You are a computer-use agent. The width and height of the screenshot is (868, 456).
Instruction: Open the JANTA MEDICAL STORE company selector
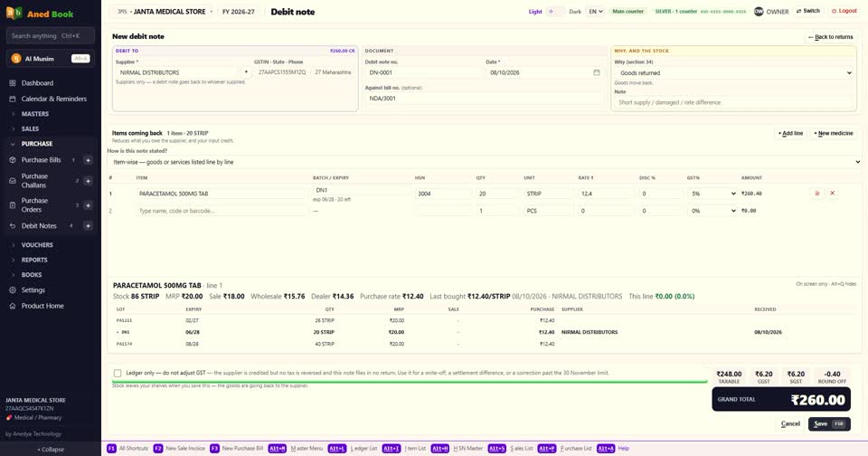pos(165,12)
